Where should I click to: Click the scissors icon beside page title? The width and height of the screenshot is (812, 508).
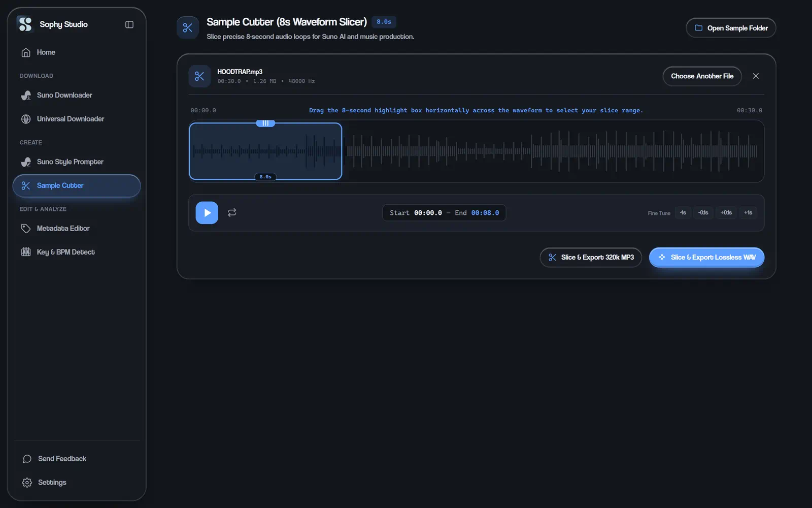click(x=188, y=28)
